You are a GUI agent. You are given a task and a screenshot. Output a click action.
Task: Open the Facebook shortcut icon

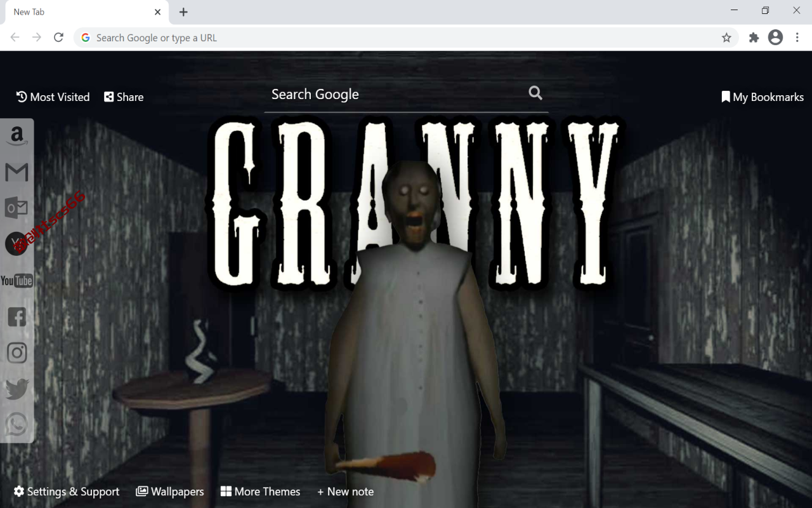16,317
